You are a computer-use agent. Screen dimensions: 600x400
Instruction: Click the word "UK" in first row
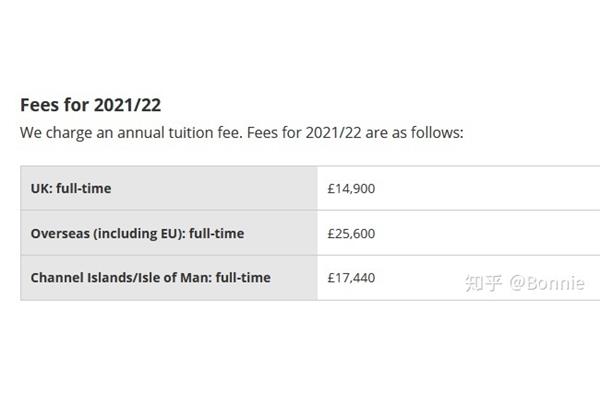(x=41, y=188)
